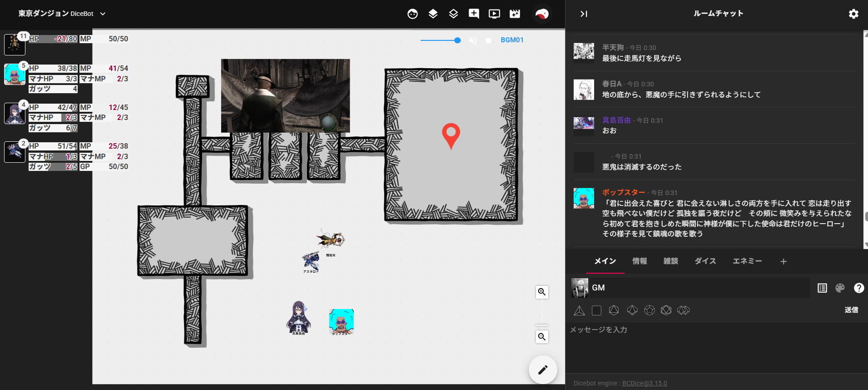Open the account menu bird avatar
This screenshot has width=868, height=390.
click(x=542, y=14)
